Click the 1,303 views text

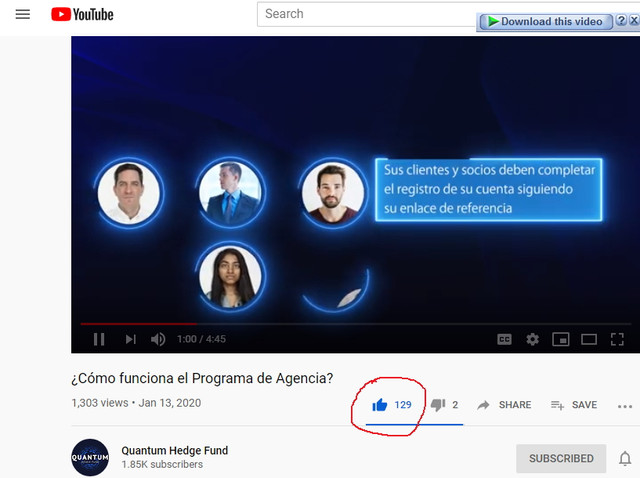click(x=100, y=403)
